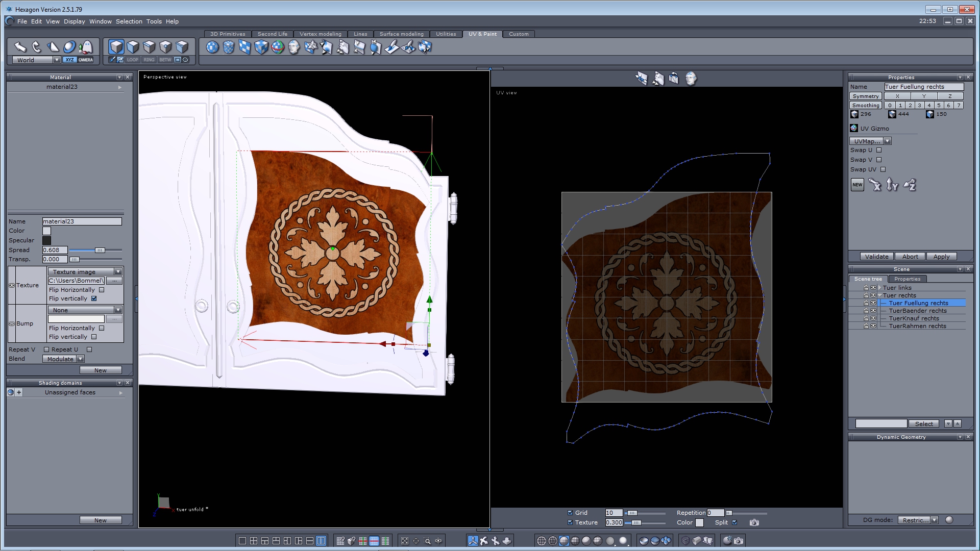Open the Modulate blend dropdown

[81, 359]
